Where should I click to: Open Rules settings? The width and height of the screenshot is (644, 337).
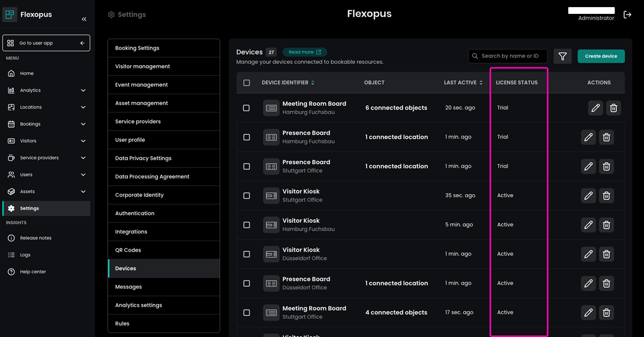point(164,324)
